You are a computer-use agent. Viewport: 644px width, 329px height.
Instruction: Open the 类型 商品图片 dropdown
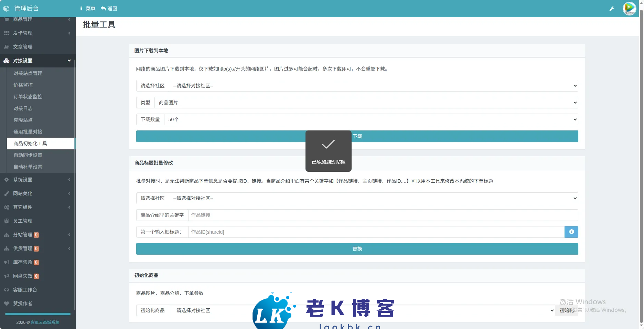click(366, 103)
